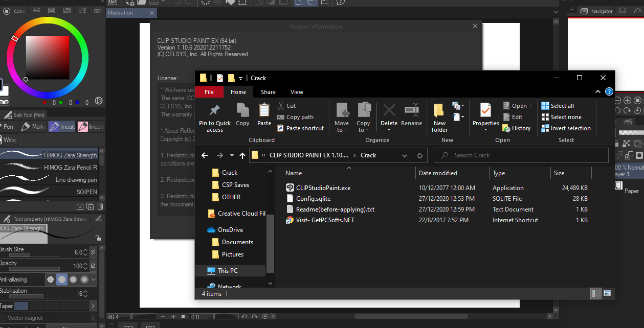Collapse the Explorer ribbon chevron
Viewport: 644px width, 328px height.
599,92
